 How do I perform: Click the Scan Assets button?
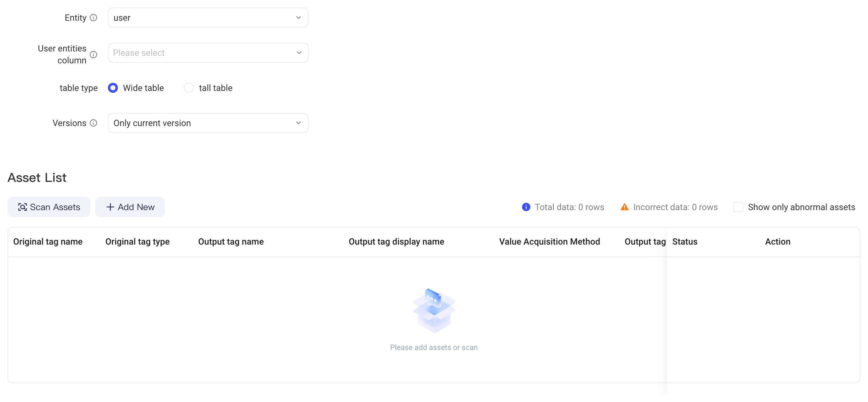[x=49, y=207]
